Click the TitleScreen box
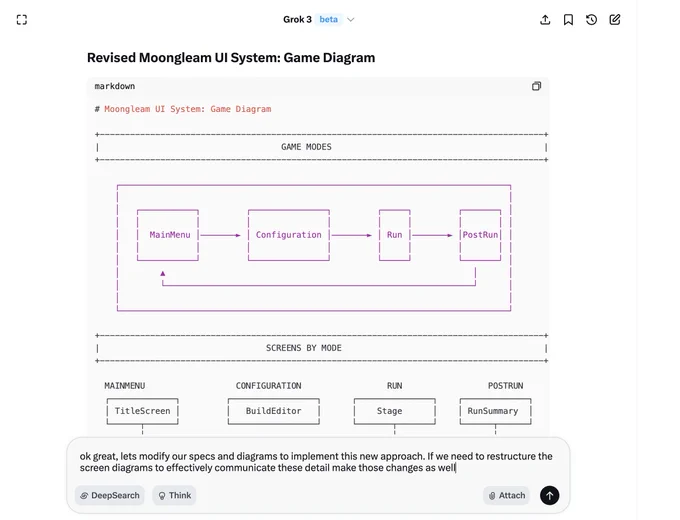Image resolution: width=680 pixels, height=520 pixels. tap(143, 411)
